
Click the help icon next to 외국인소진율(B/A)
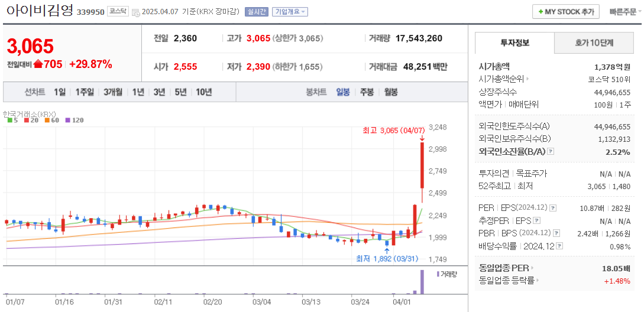[x=551, y=151]
